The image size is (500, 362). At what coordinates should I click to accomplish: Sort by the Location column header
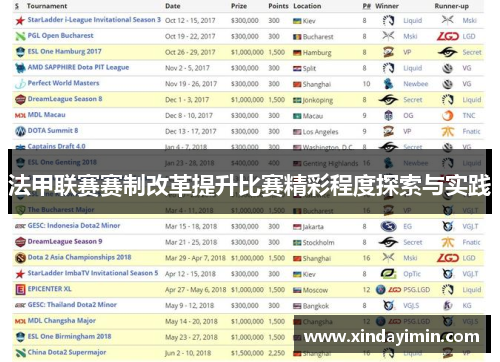pos(307,6)
